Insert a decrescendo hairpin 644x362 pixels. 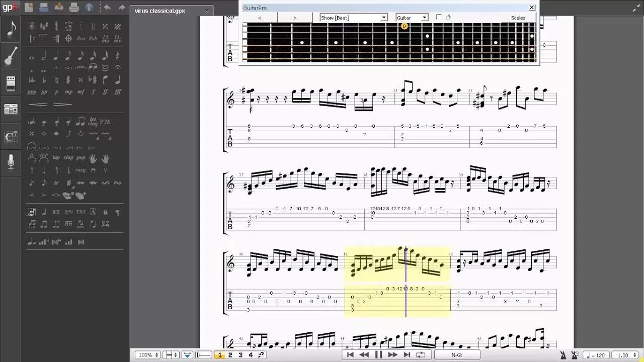[x=62, y=104]
